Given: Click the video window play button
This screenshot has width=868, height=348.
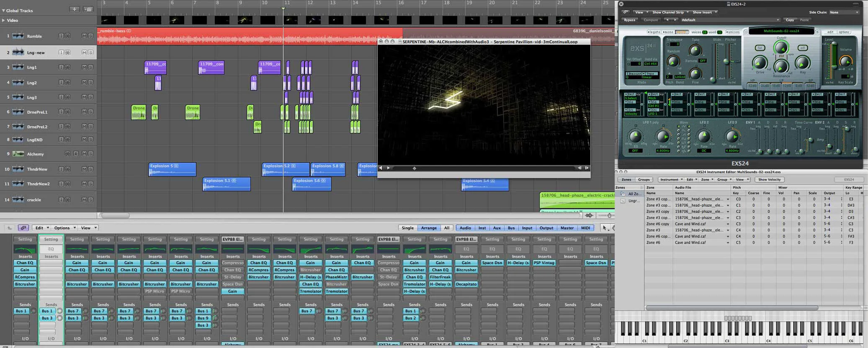Looking at the screenshot, I should (389, 168).
